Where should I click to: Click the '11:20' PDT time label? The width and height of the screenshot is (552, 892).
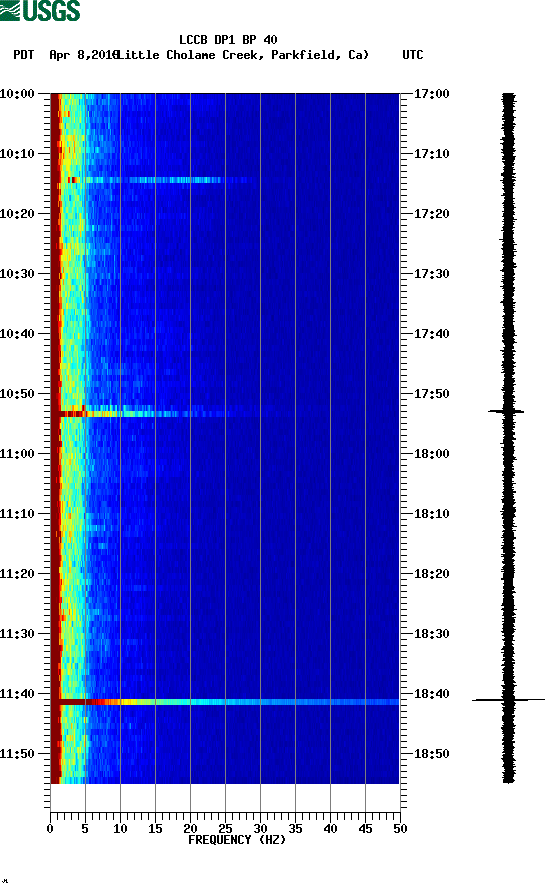(x=17, y=573)
